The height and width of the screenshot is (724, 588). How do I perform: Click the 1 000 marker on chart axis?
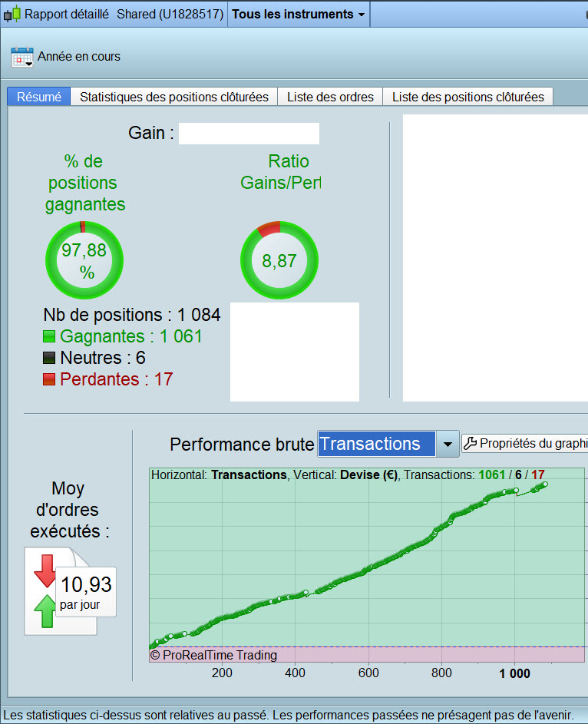[x=514, y=673]
